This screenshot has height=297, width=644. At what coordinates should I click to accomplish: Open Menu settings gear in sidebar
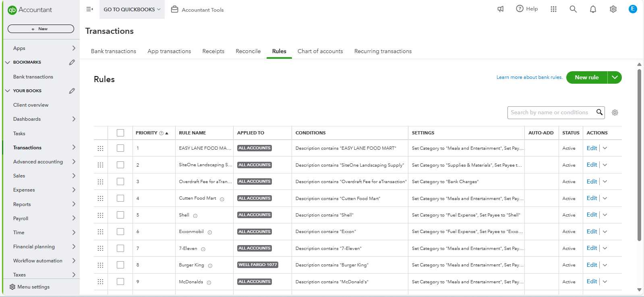(x=12, y=287)
